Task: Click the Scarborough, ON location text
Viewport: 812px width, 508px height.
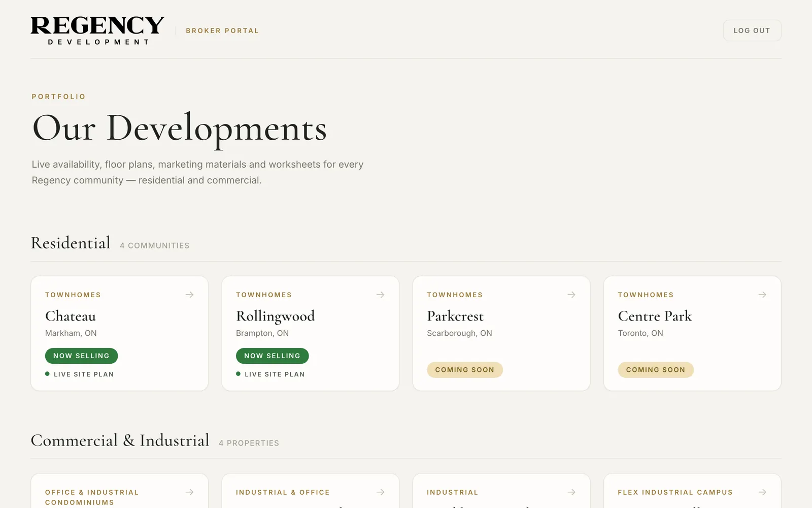Action: tap(459, 333)
